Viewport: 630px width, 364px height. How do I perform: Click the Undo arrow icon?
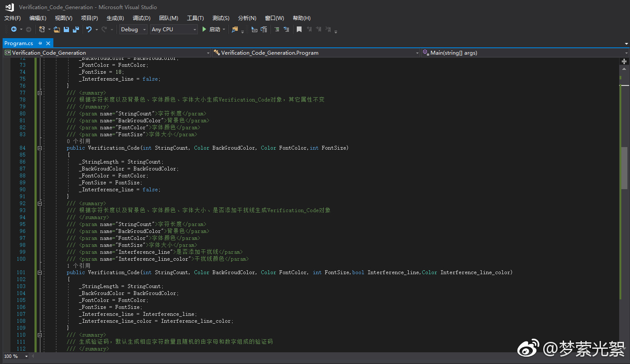pyautogui.click(x=89, y=30)
